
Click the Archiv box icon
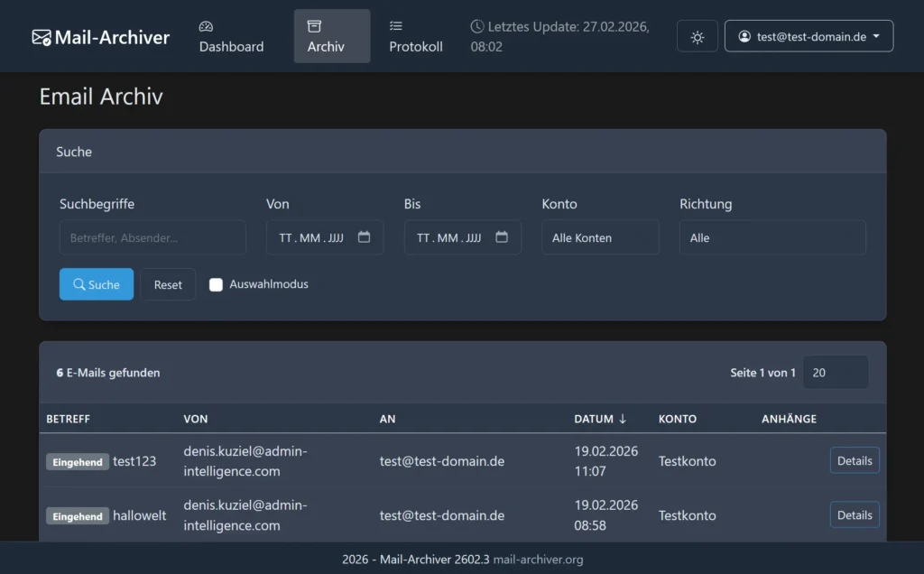point(314,26)
